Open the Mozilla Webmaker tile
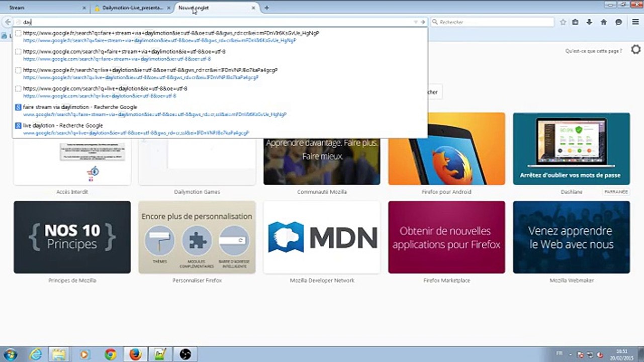 (571, 237)
